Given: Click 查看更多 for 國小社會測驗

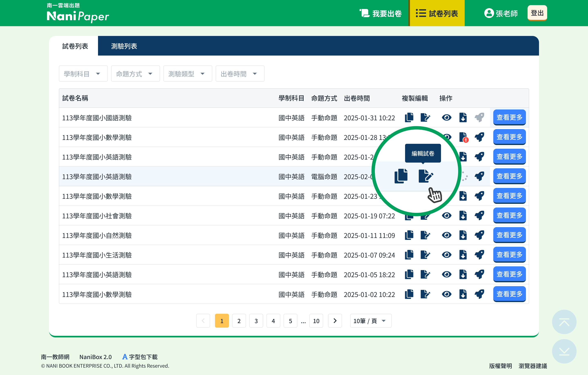Looking at the screenshot, I should pyautogui.click(x=509, y=215).
